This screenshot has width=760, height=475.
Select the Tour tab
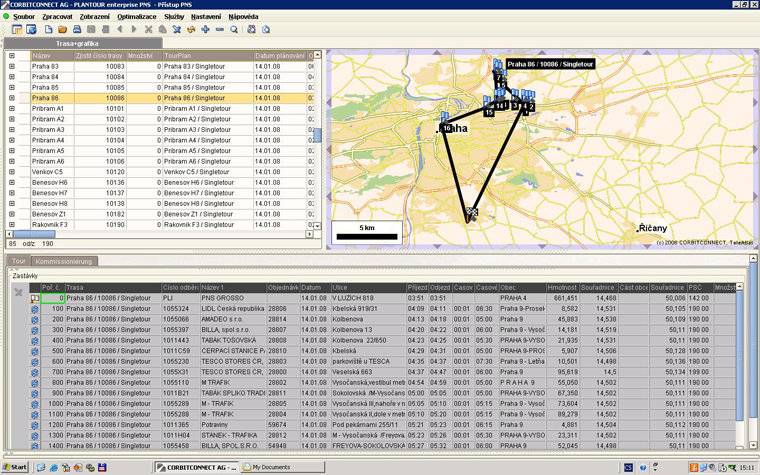18,261
